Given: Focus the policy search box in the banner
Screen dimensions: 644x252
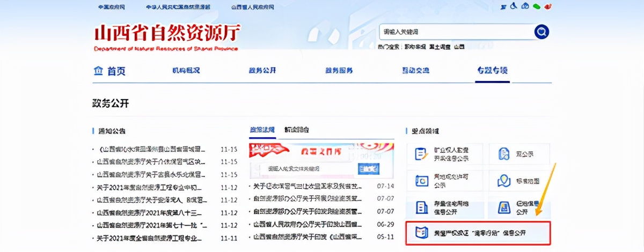Looking at the screenshot, I should click(x=303, y=169).
